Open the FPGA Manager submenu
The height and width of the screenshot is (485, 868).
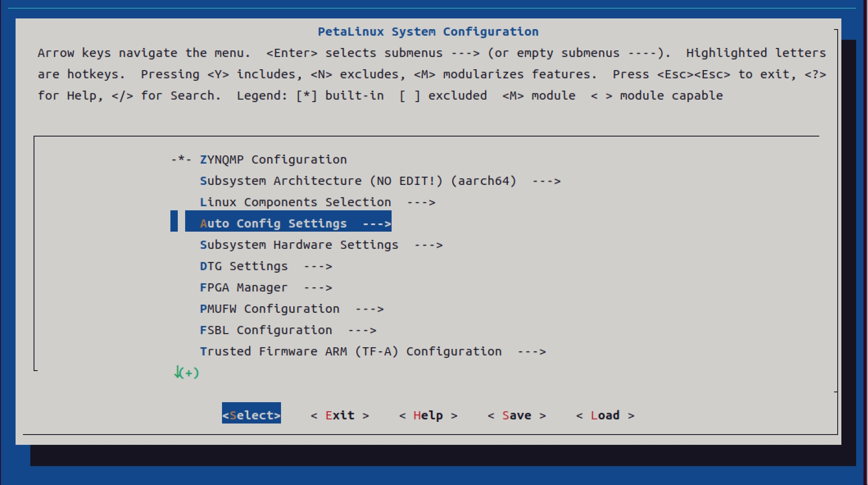(266, 287)
